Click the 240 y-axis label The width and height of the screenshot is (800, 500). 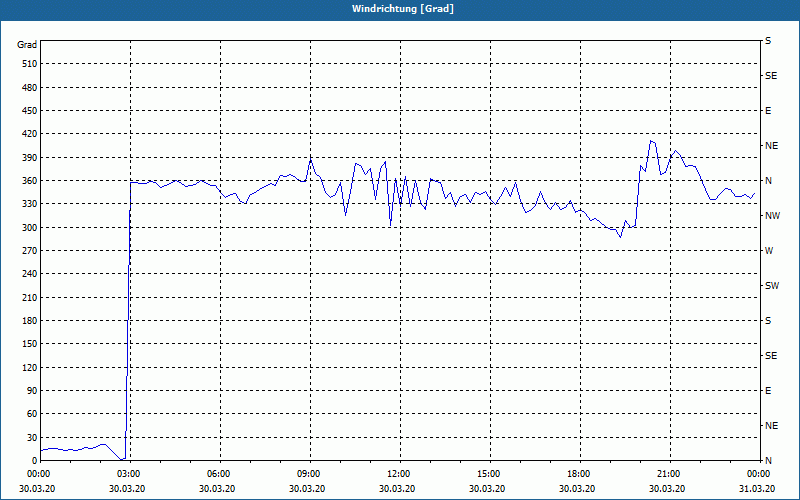[x=29, y=274]
